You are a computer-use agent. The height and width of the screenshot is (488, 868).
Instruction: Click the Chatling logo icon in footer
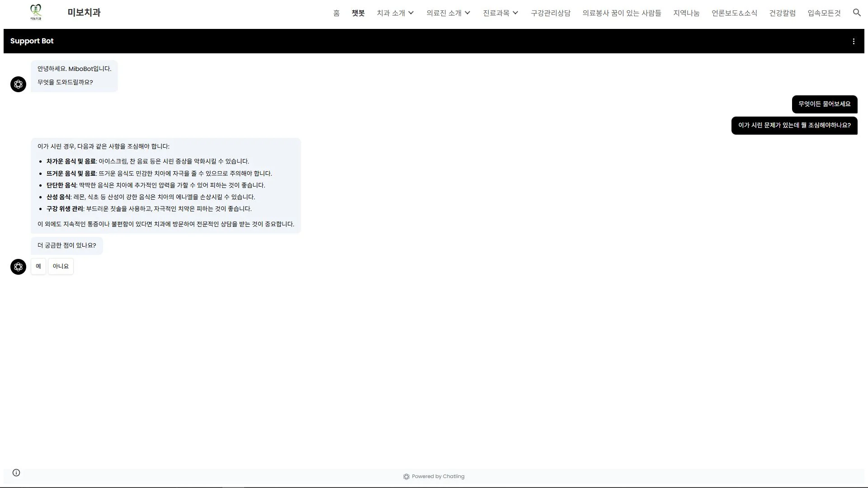[x=406, y=477]
